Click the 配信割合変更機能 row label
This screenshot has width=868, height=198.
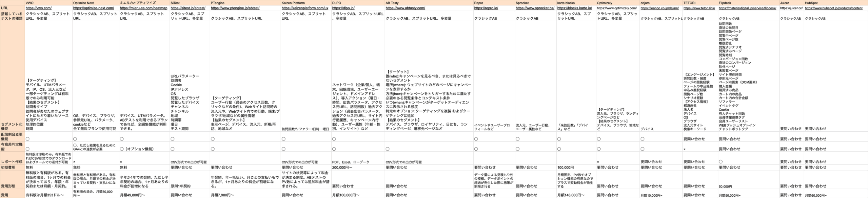click(x=13, y=136)
